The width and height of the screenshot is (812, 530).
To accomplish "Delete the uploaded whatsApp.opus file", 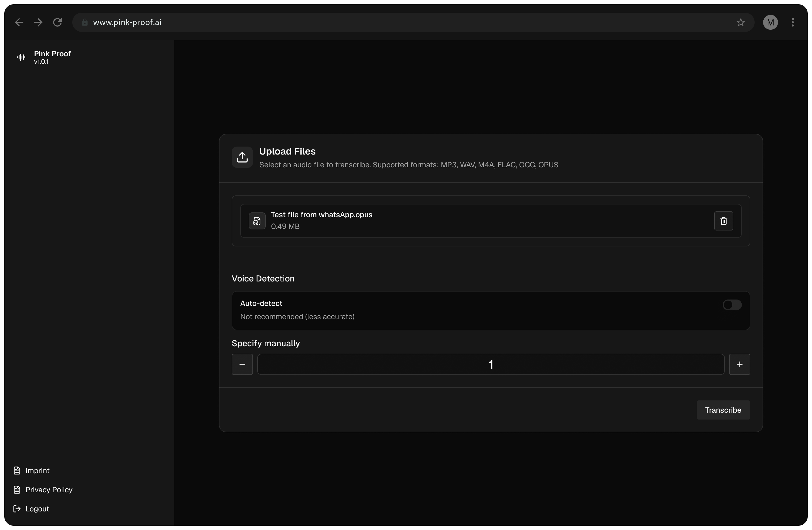I will click(723, 221).
